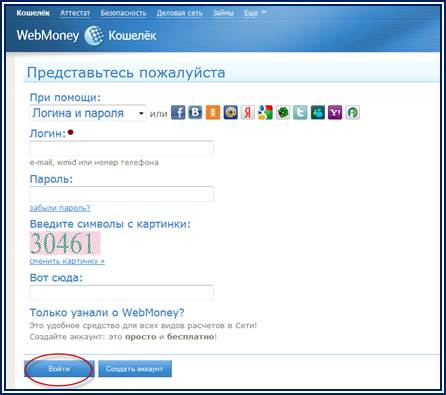Sign in with the Yandex Я icon
Image resolution: width=446 pixels, height=395 pixels.
248,113
